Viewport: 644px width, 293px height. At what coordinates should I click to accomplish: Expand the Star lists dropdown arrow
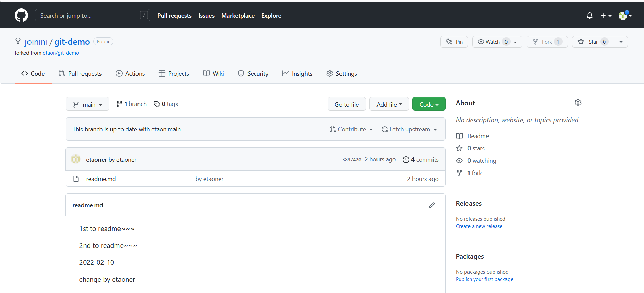point(621,42)
